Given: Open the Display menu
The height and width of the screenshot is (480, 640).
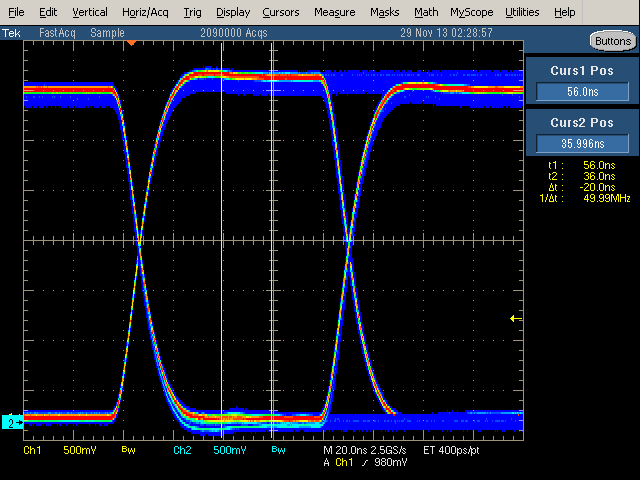Looking at the screenshot, I should point(233,12).
